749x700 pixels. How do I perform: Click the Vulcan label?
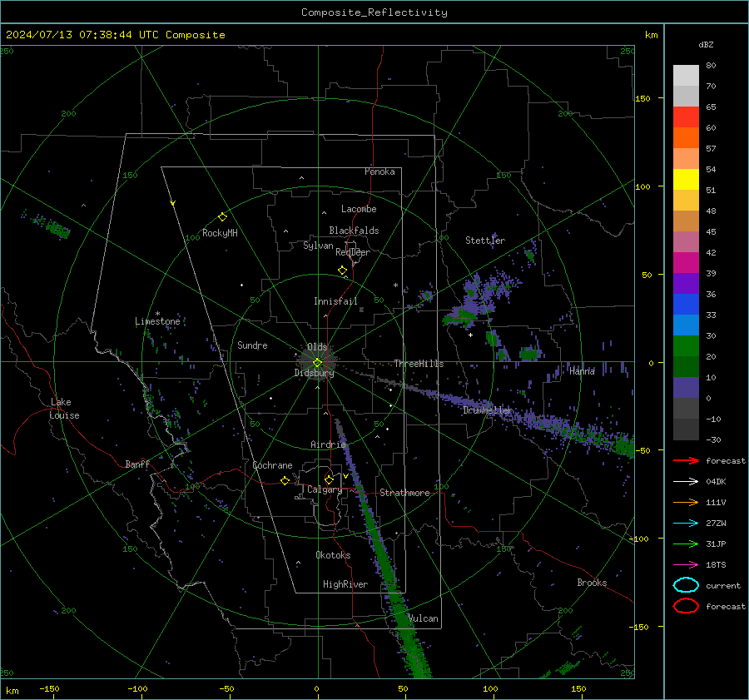tap(424, 618)
